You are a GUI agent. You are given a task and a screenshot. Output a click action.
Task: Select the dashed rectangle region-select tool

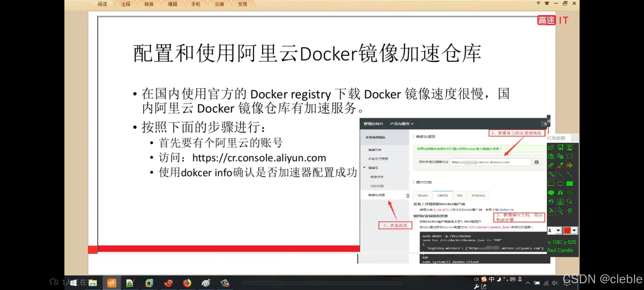tap(570, 156)
